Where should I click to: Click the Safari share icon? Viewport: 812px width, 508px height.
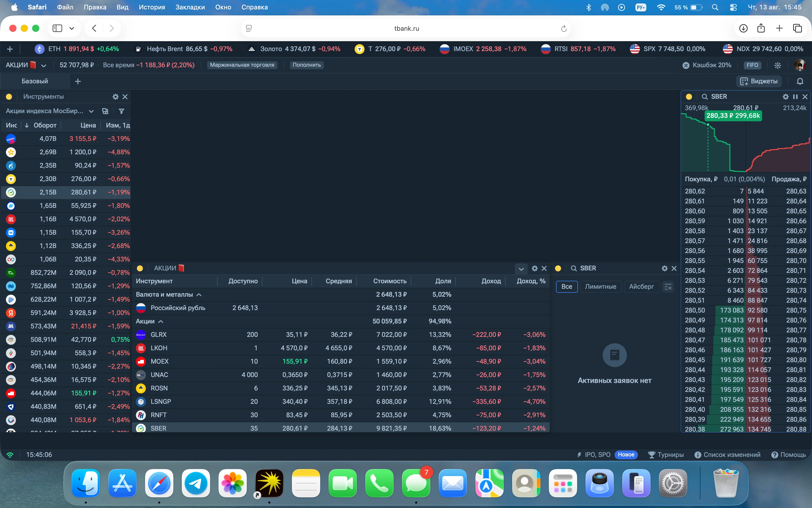pyautogui.click(x=761, y=28)
